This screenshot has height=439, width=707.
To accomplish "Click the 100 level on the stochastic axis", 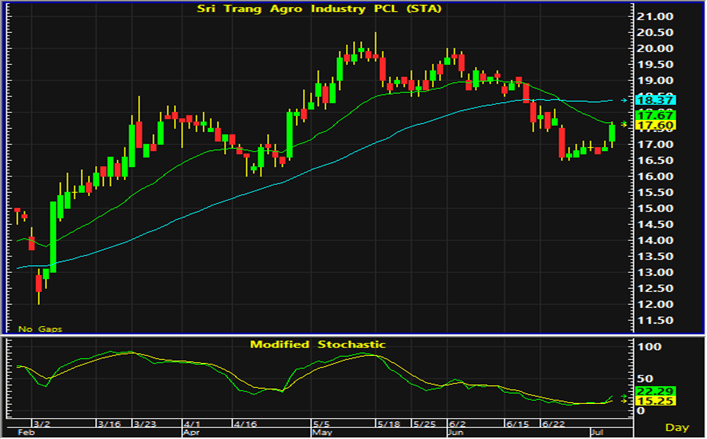I will coord(648,347).
